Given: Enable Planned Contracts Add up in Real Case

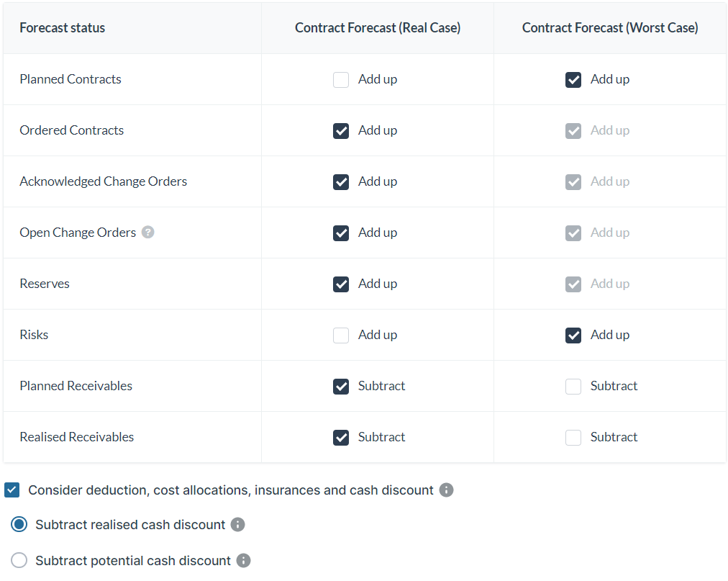Looking at the screenshot, I should point(341,79).
